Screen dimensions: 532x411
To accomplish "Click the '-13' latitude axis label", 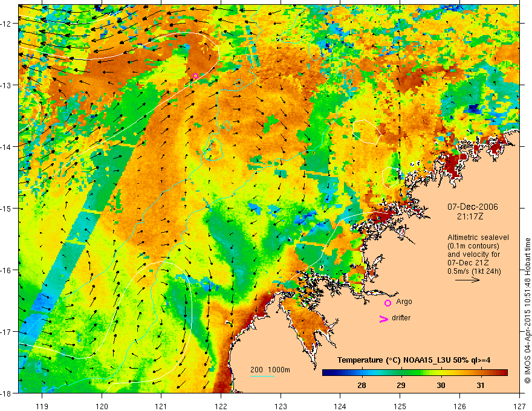I will (x=7, y=85).
